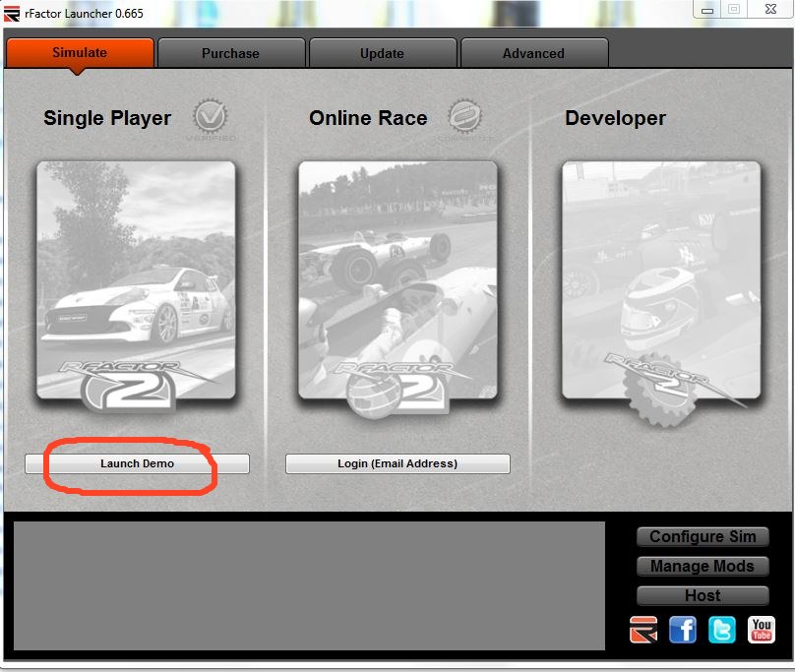This screenshot has height=672, width=795.
Task: Open the Facebook page icon
Action: [683, 630]
